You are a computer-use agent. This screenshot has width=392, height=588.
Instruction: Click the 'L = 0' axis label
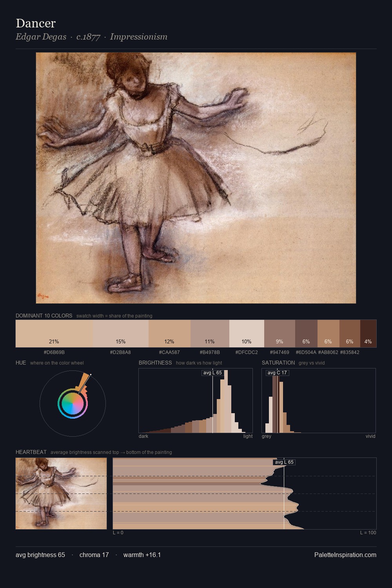pos(118,533)
